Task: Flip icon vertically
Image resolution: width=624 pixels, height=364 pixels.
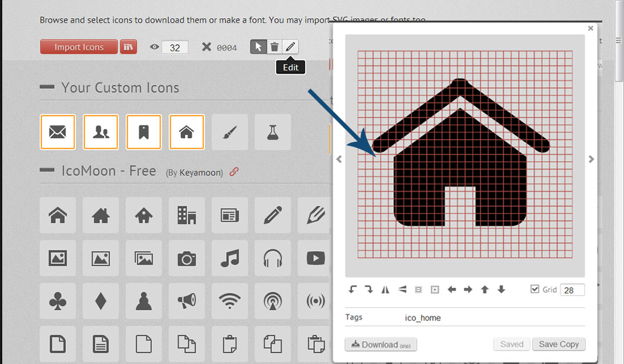Action: (402, 289)
